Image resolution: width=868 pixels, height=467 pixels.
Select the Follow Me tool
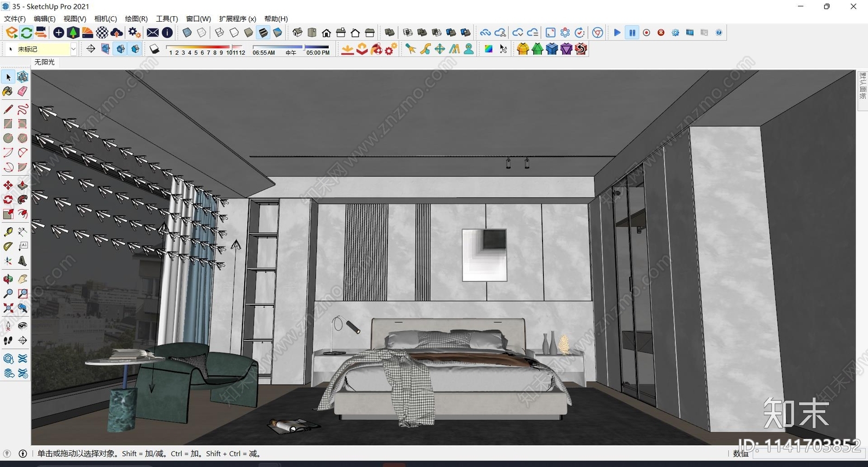(x=22, y=200)
